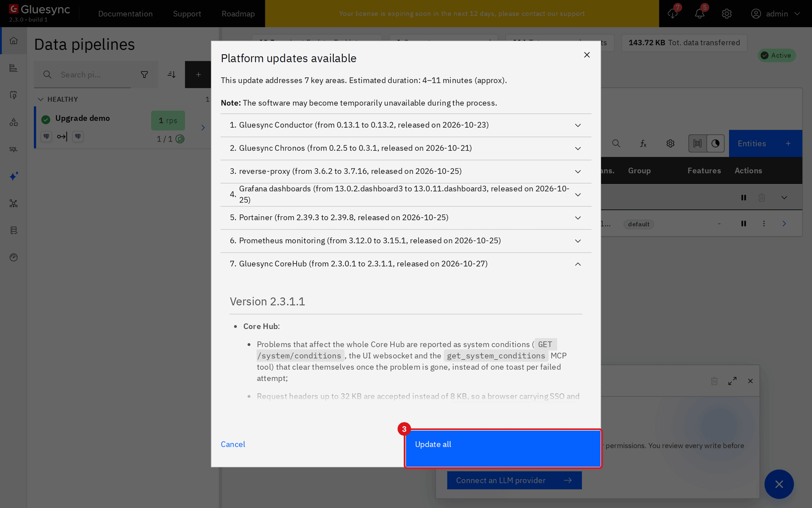Screen dimensions: 812x508
Task: Click the three-dot menu in default row
Action: pyautogui.click(x=764, y=224)
